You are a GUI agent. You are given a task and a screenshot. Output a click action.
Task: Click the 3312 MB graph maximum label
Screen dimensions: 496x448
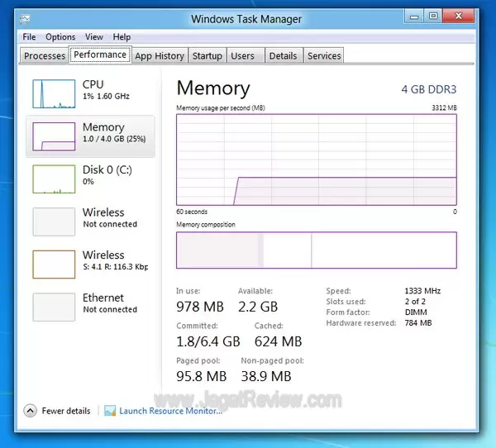coord(444,108)
